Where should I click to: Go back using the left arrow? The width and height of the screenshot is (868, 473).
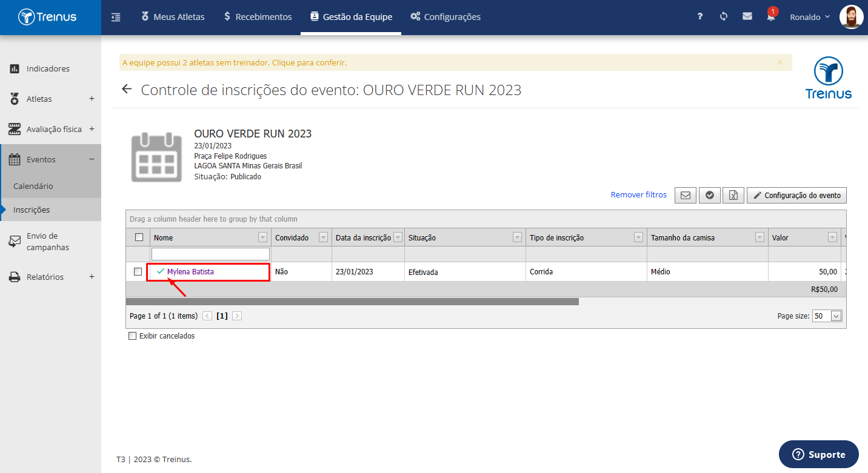[x=127, y=90]
